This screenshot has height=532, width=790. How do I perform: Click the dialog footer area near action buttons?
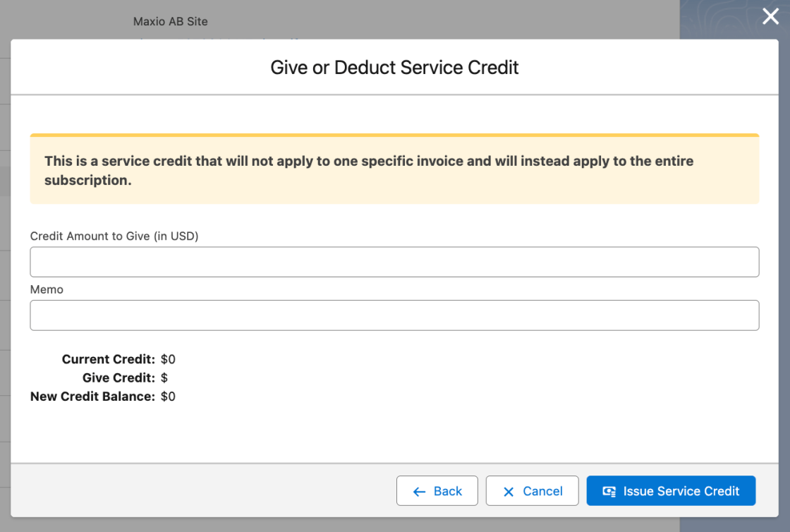click(212, 490)
